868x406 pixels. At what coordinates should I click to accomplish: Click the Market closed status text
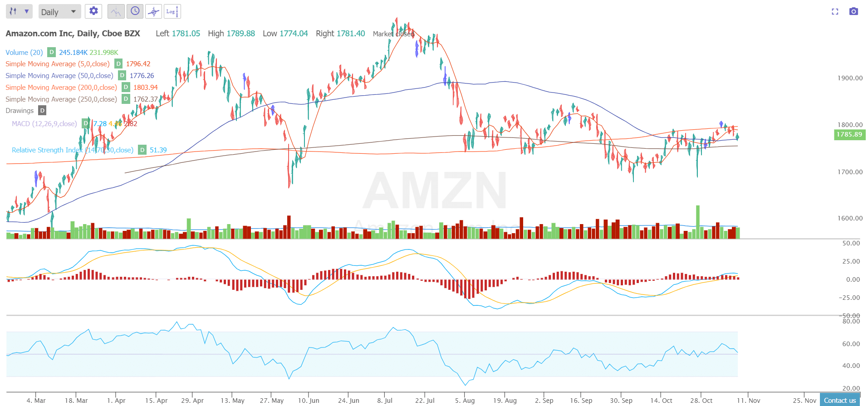(x=393, y=34)
